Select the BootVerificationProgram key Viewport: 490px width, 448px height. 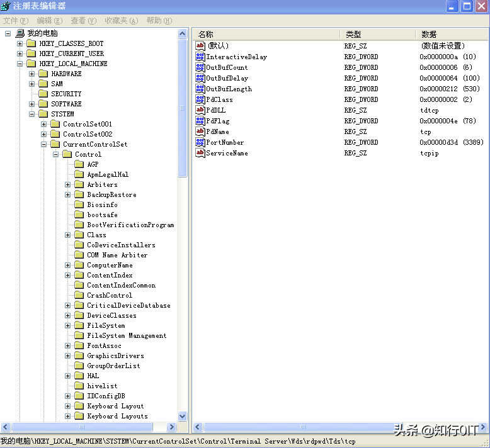130,225
